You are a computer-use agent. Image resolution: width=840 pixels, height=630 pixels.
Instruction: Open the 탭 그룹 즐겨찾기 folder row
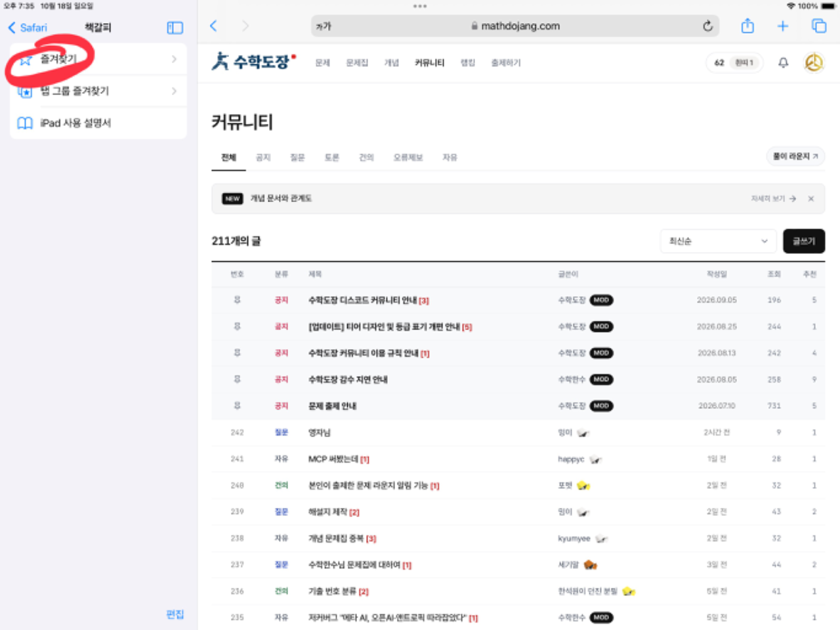click(x=98, y=91)
